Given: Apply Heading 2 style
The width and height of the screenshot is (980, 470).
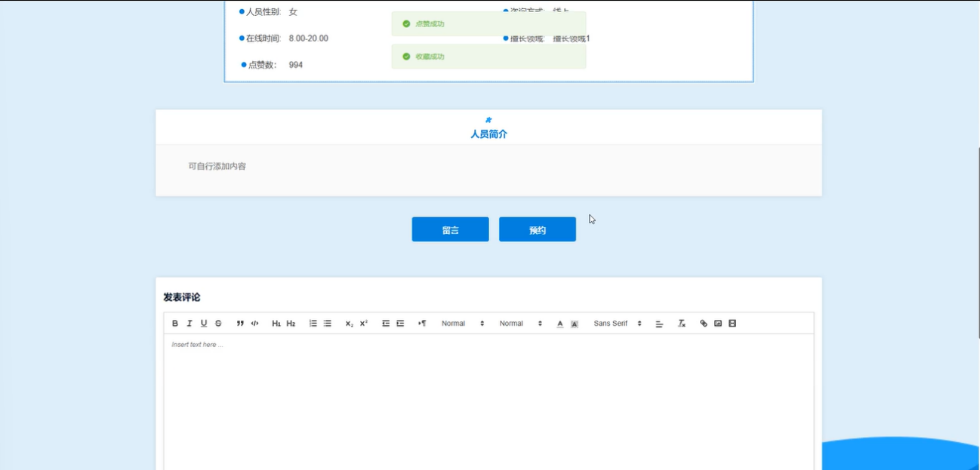Looking at the screenshot, I should (291, 324).
